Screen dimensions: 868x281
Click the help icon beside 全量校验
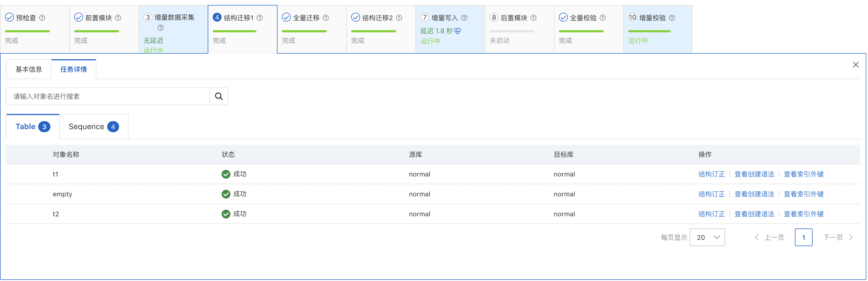click(603, 18)
